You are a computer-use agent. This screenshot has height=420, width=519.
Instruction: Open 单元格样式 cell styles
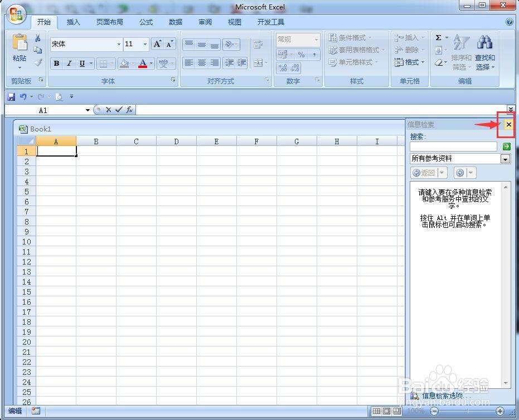(353, 62)
